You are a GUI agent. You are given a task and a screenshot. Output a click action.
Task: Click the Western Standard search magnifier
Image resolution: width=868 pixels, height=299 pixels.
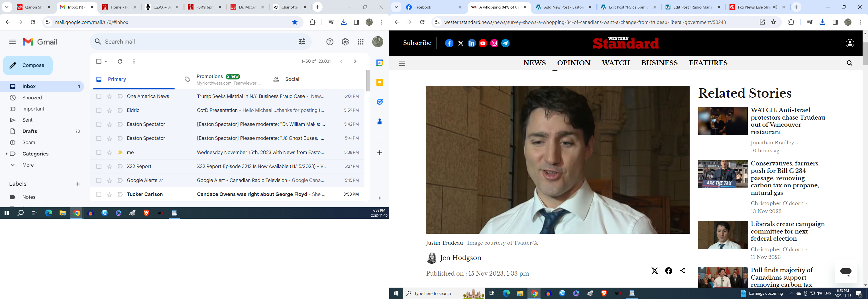[849, 63]
